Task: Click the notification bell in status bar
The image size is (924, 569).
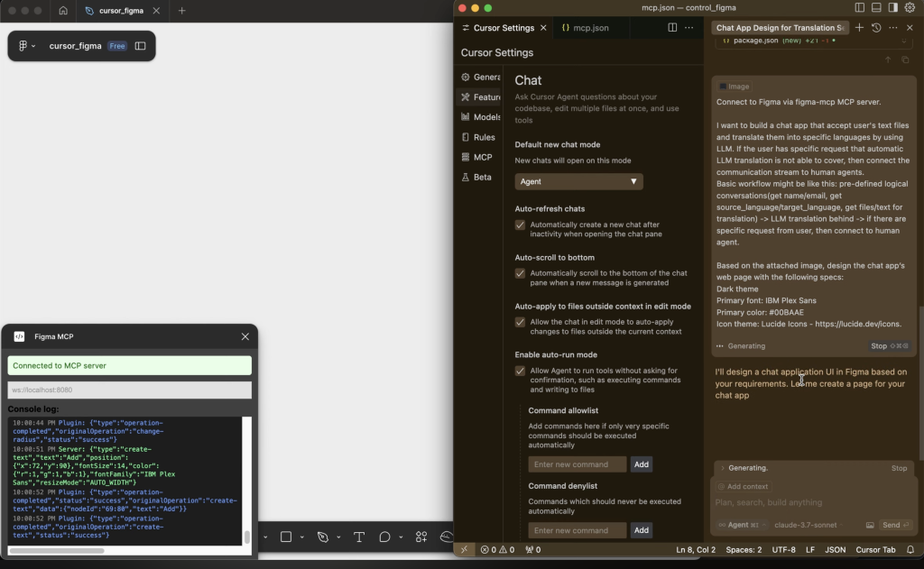Action: [910, 549]
